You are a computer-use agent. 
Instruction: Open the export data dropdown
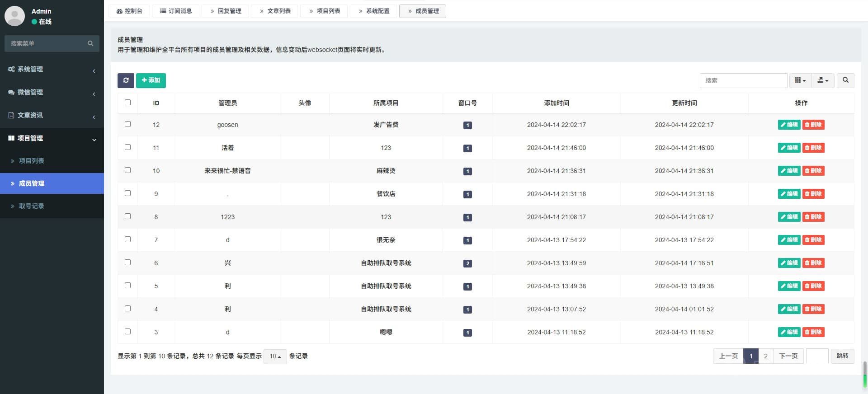coord(823,80)
